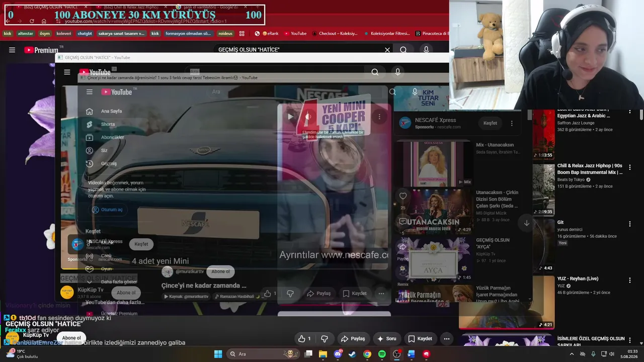
Task: Open the 'ösym' bookmark
Action: pyautogui.click(x=45, y=34)
